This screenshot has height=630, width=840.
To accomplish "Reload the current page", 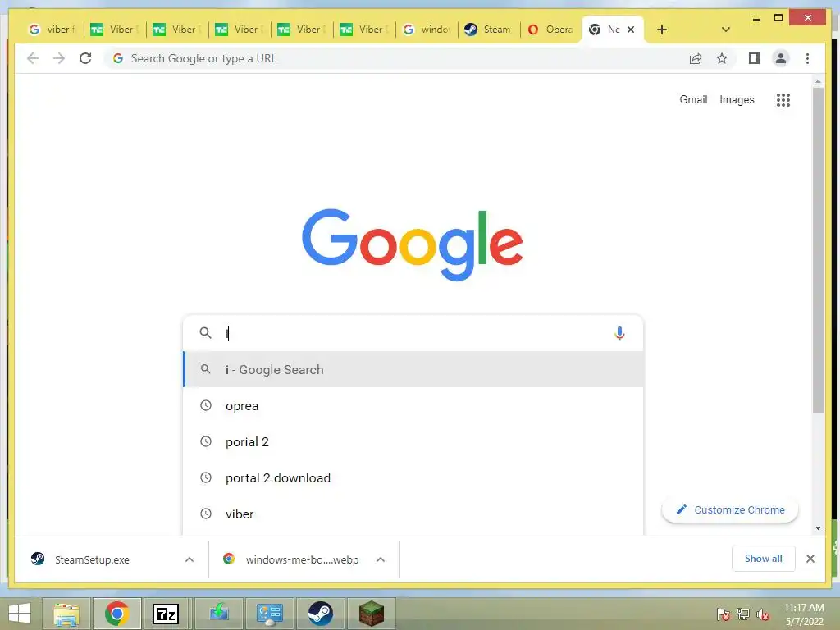I will click(85, 58).
